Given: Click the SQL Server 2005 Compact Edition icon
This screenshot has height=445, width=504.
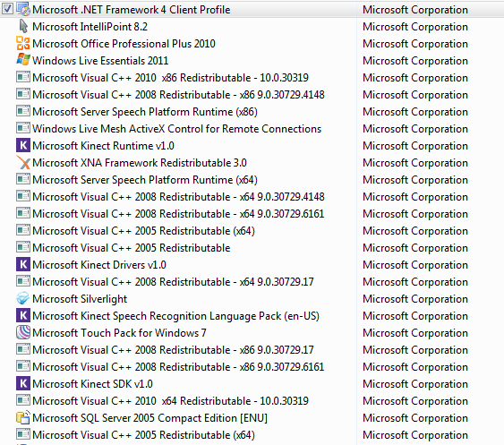Looking at the screenshot, I should [x=23, y=417].
